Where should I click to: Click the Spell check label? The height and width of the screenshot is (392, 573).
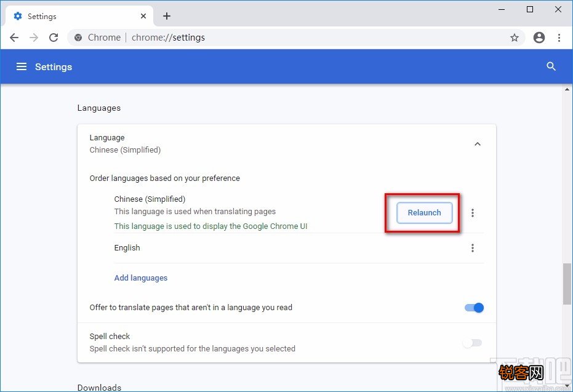(110, 336)
